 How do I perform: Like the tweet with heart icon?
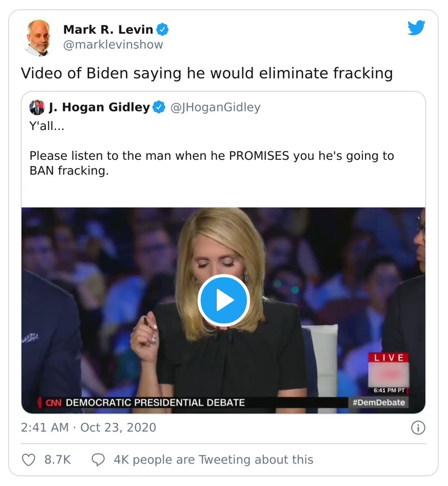pyautogui.click(x=28, y=460)
